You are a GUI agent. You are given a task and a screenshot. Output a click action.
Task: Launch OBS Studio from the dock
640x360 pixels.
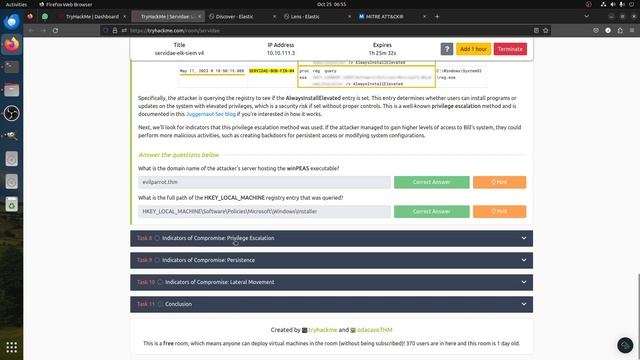tap(11, 113)
